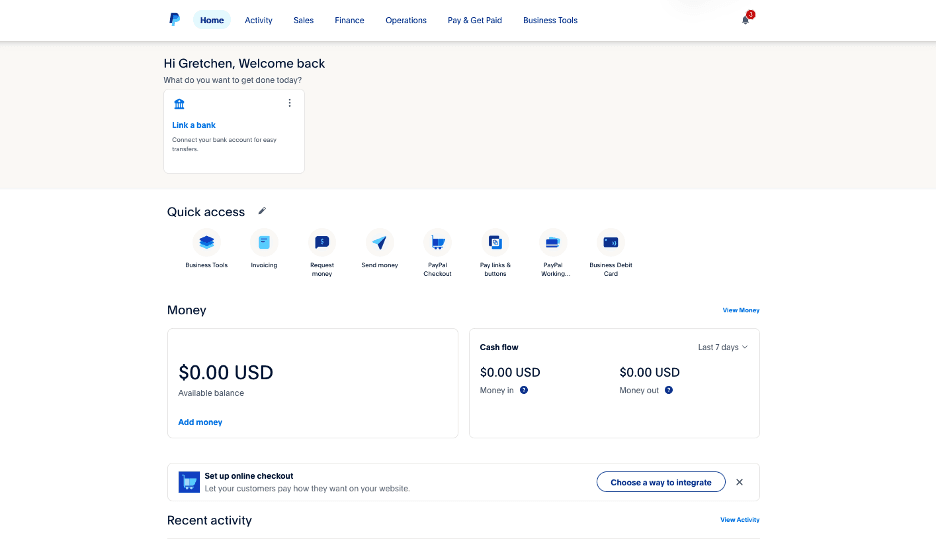Open PayPal Working Capital quick access icon
The height and width of the screenshot is (558, 936).
(x=553, y=242)
